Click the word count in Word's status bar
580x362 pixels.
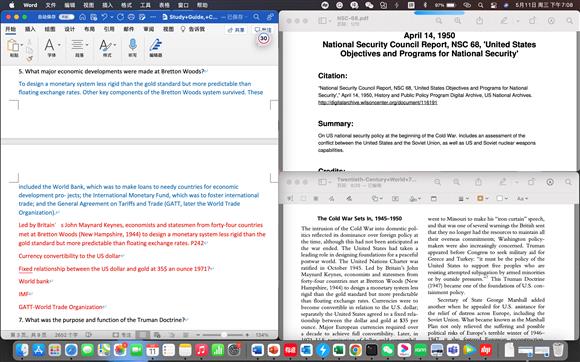pyautogui.click(x=66, y=335)
